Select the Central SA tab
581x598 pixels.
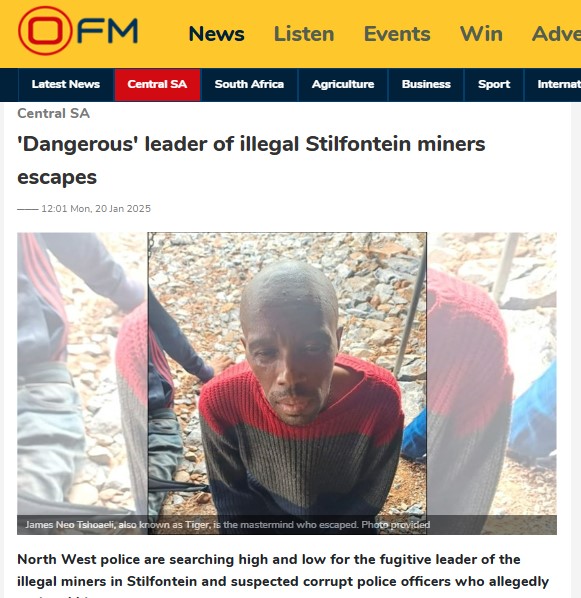tap(157, 84)
